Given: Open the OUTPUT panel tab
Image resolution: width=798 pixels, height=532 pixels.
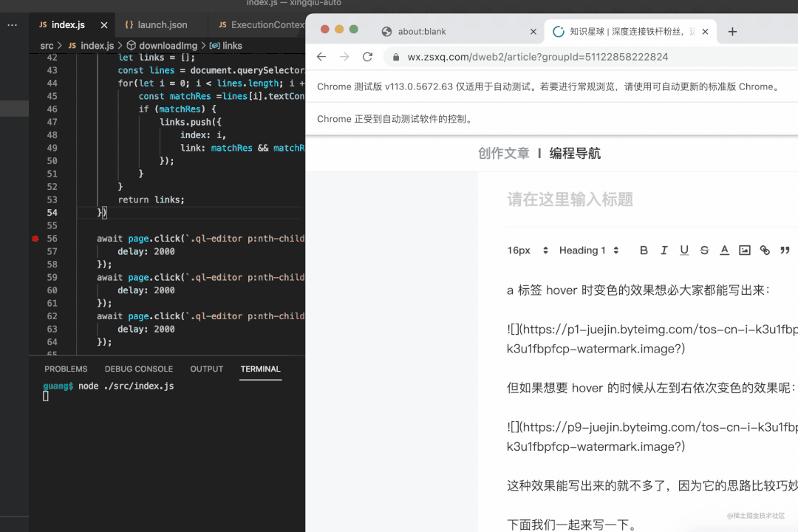Looking at the screenshot, I should tap(207, 369).
